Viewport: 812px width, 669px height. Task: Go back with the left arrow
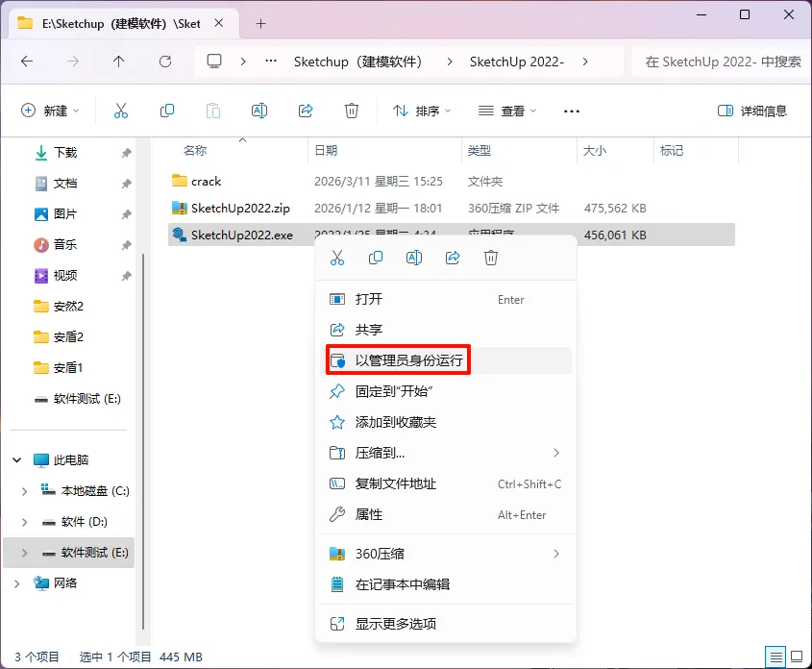[27, 62]
